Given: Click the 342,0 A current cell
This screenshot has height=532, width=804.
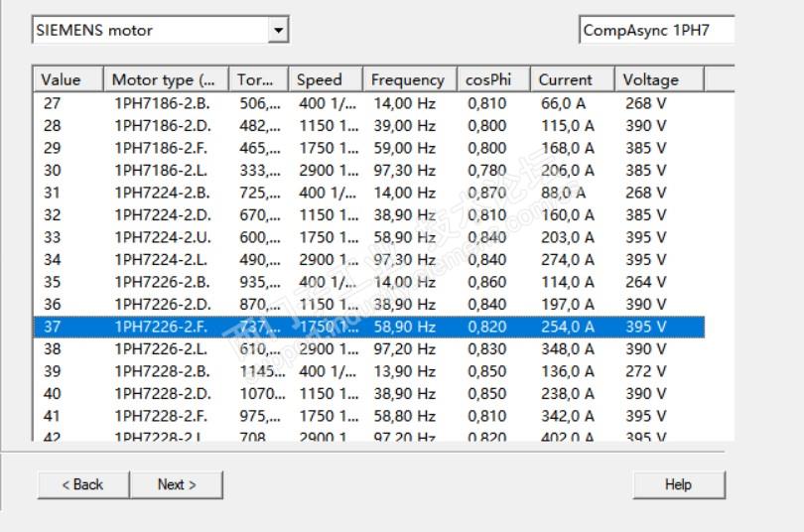Looking at the screenshot, I should coord(568,416).
